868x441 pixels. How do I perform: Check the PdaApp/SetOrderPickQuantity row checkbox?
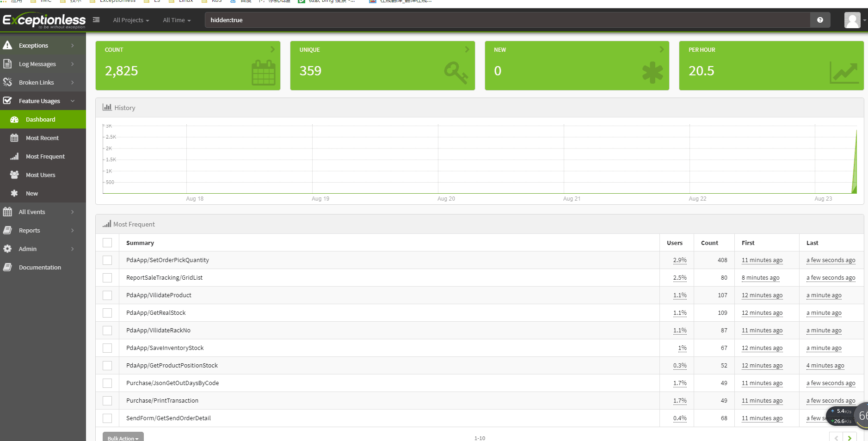click(107, 260)
